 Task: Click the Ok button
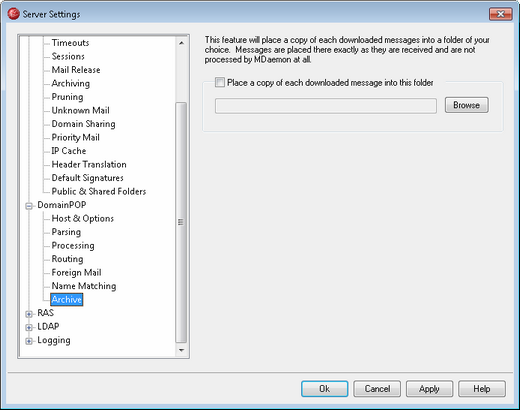click(x=324, y=389)
